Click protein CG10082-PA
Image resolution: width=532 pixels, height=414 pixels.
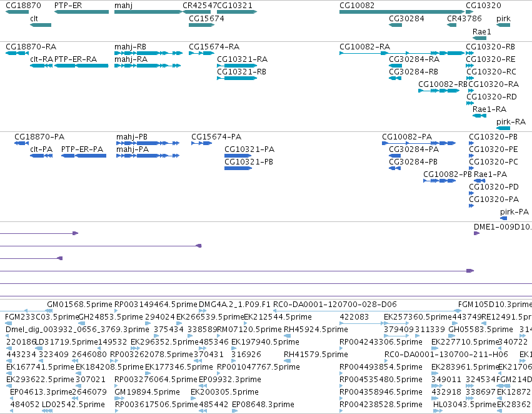point(407,137)
